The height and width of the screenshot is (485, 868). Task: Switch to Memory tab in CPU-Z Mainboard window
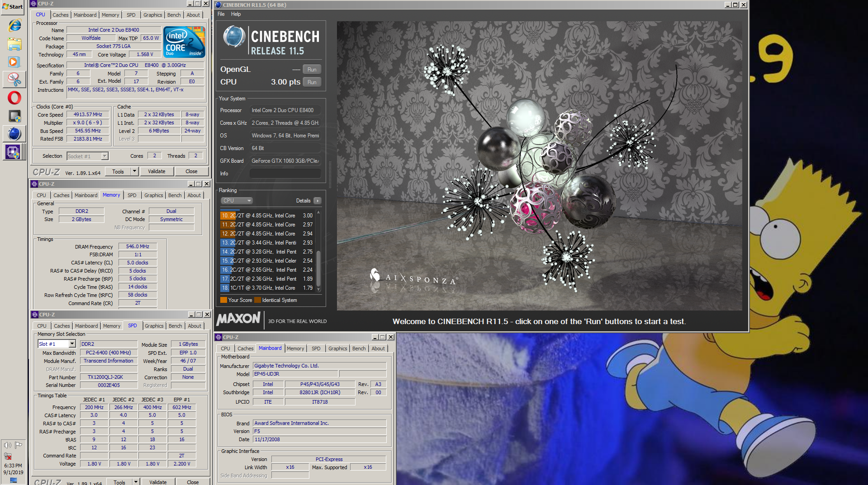tap(295, 348)
